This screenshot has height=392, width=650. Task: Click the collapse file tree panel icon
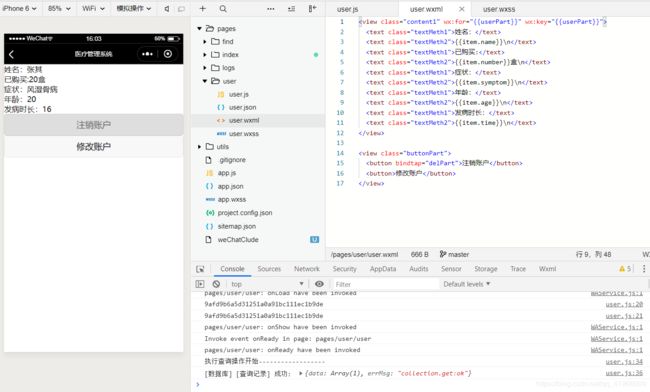[312, 9]
